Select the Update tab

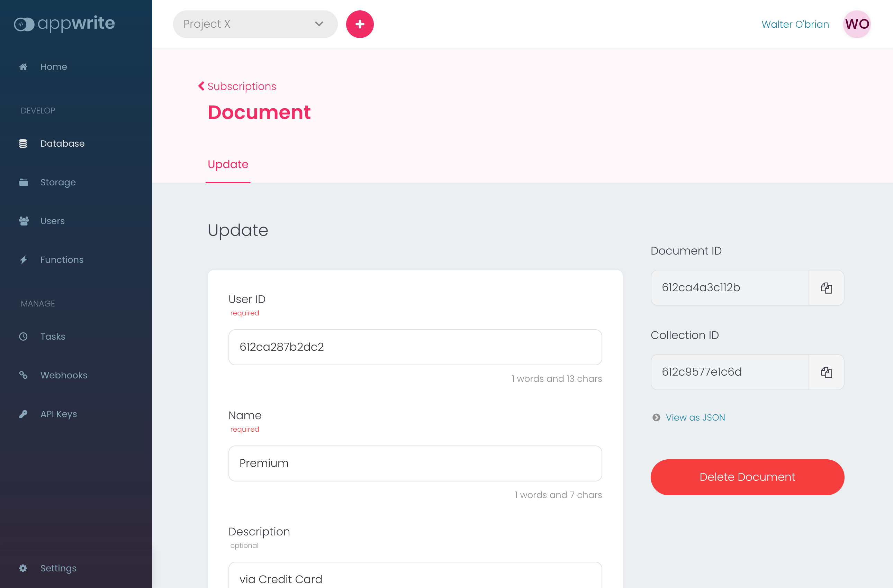pyautogui.click(x=228, y=164)
